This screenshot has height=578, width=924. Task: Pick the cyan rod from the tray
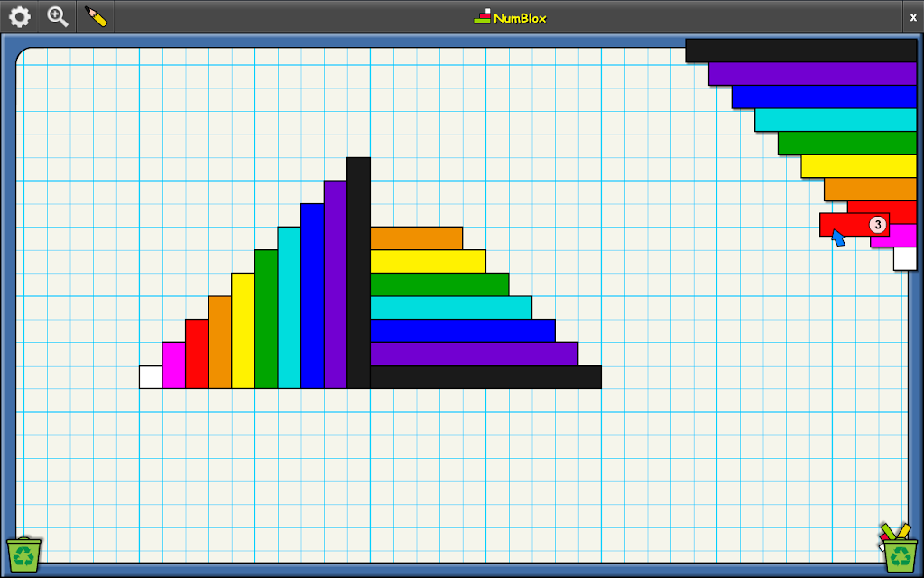pyautogui.click(x=836, y=120)
